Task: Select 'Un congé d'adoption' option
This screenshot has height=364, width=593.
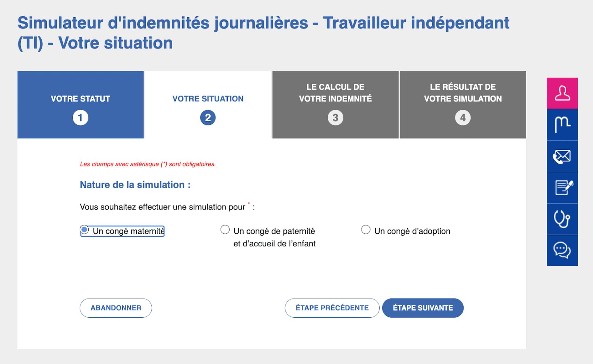Action: point(366,229)
